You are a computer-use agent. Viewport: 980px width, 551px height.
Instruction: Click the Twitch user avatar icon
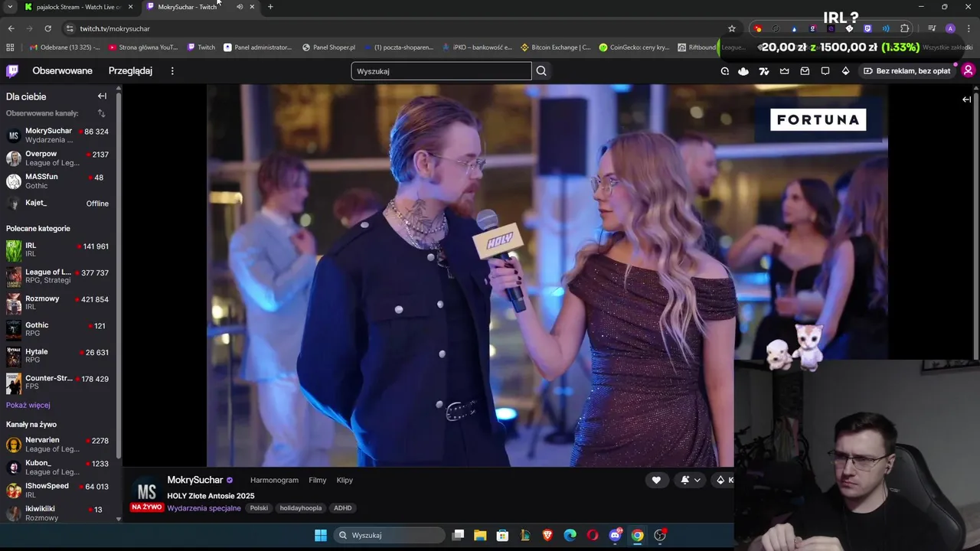pyautogui.click(x=968, y=71)
